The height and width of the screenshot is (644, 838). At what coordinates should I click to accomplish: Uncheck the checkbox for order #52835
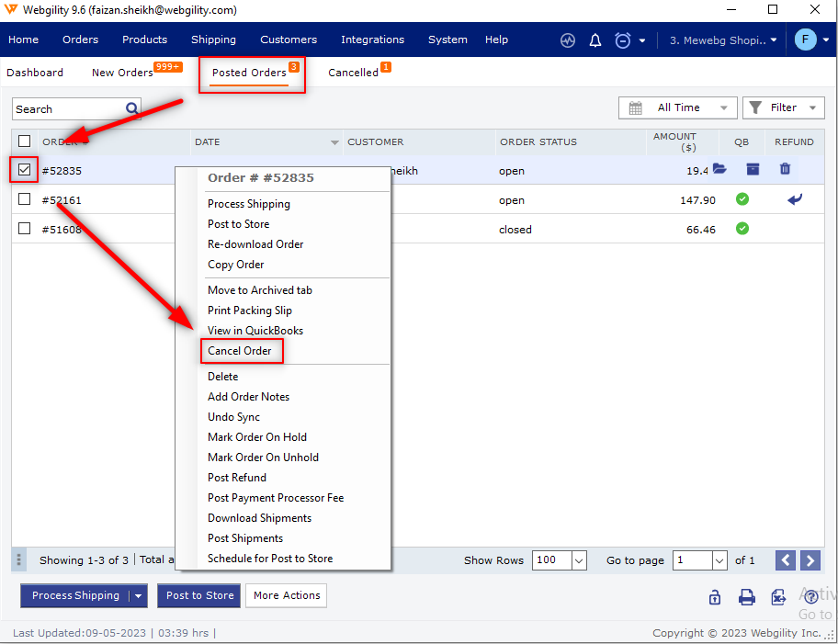pyautogui.click(x=24, y=170)
